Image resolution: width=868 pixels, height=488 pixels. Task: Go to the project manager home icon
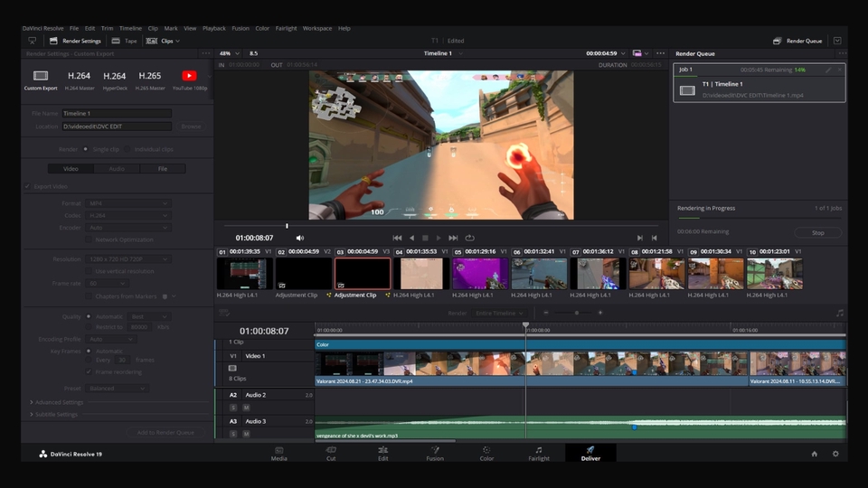(x=814, y=454)
